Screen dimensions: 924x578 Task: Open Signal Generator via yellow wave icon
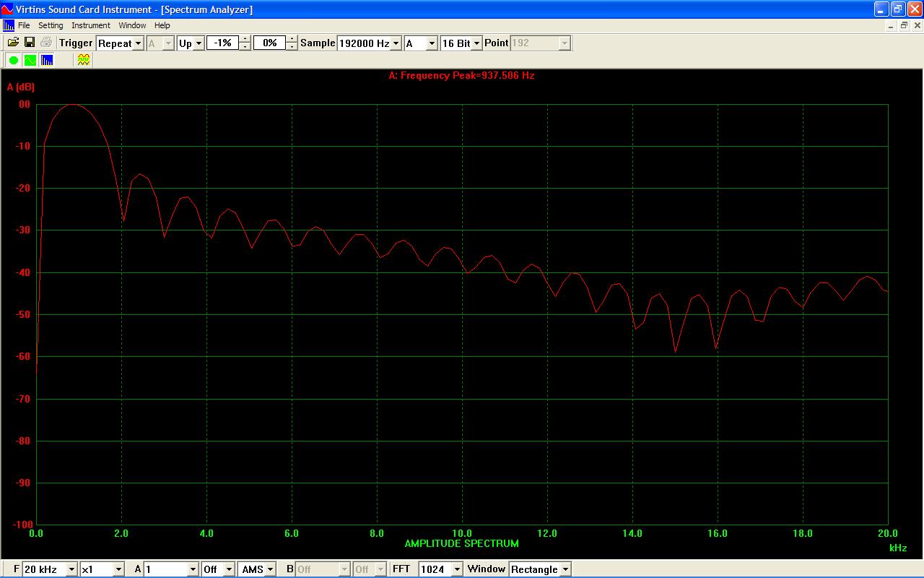pyautogui.click(x=84, y=60)
